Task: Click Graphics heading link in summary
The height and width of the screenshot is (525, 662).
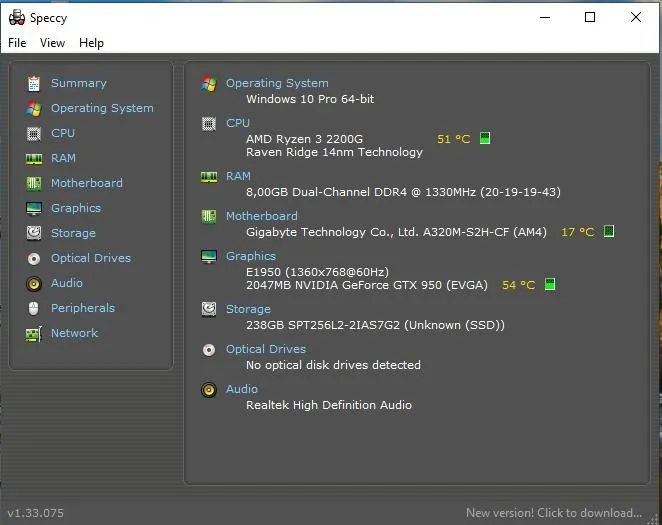Action: pos(251,256)
